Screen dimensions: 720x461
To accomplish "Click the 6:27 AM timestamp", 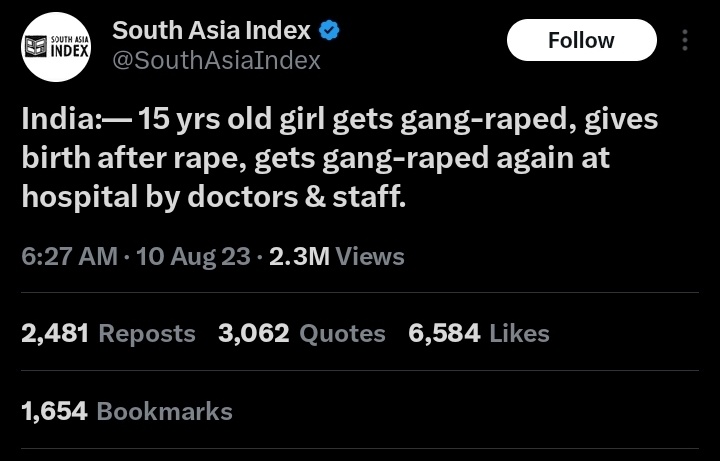I will pyautogui.click(x=69, y=257).
